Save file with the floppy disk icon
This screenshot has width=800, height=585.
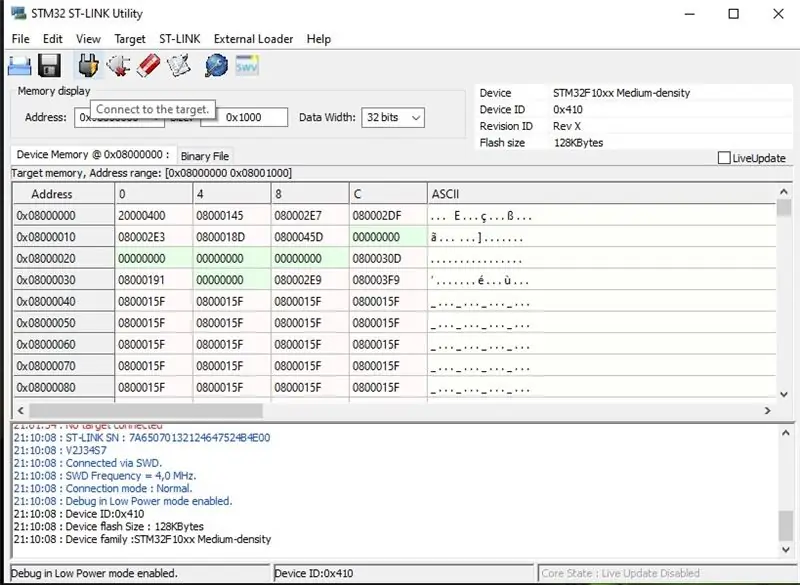49,66
